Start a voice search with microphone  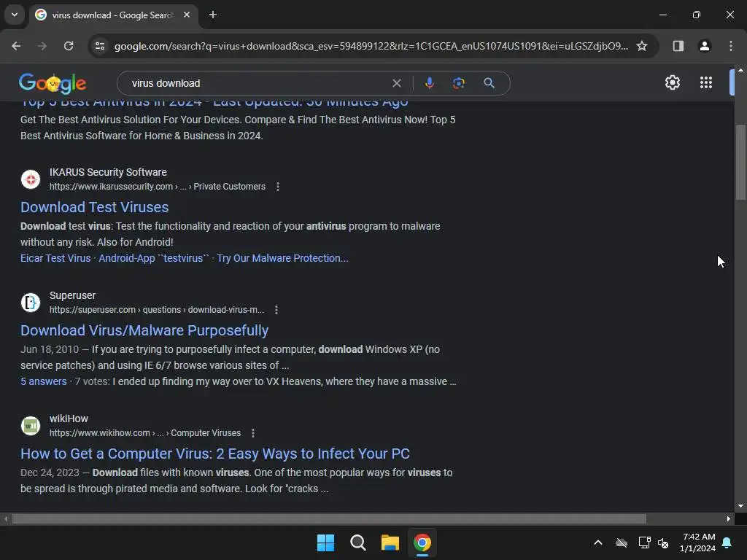[429, 83]
